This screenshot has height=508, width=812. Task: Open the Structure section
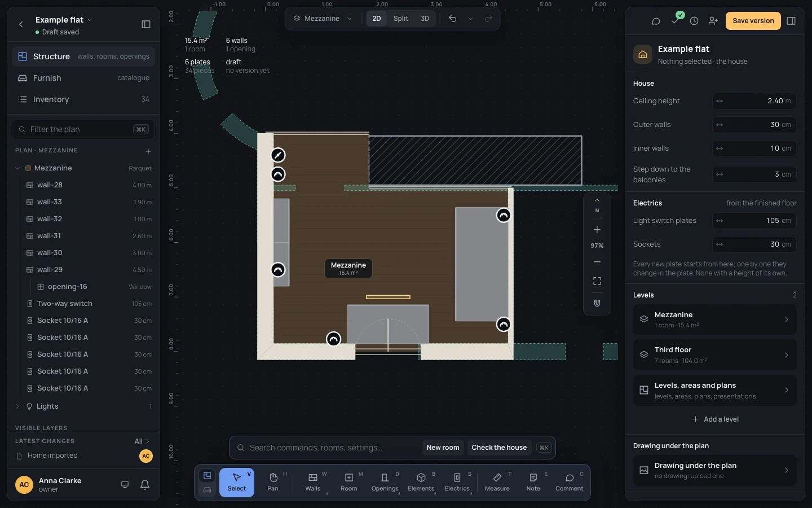[x=83, y=56]
